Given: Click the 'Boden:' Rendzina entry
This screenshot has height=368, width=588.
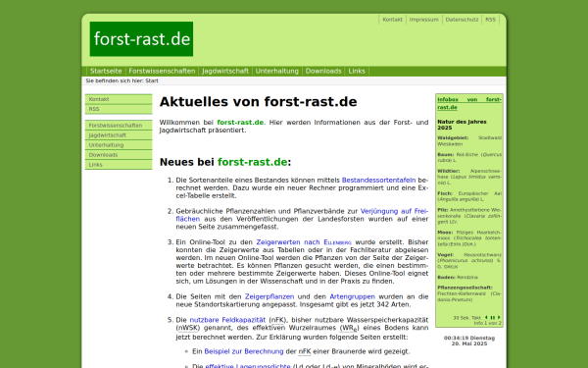Looking at the screenshot, I should (458, 278).
